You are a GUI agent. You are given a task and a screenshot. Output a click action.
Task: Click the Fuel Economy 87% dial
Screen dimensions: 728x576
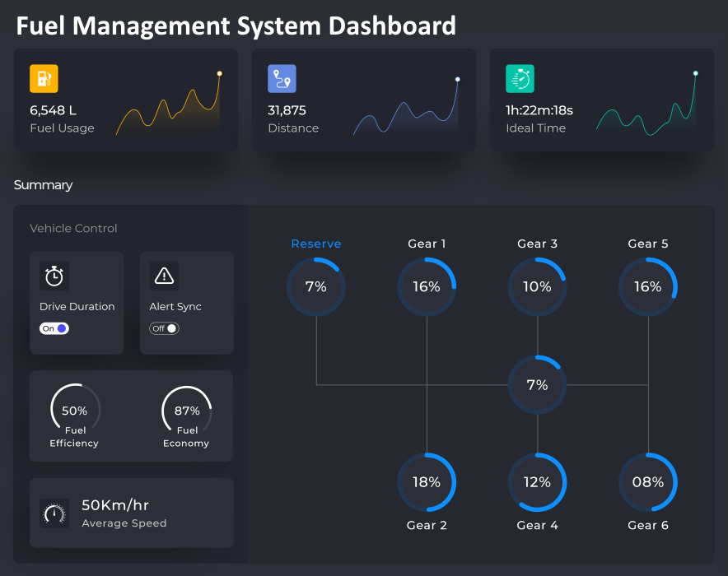tap(187, 411)
